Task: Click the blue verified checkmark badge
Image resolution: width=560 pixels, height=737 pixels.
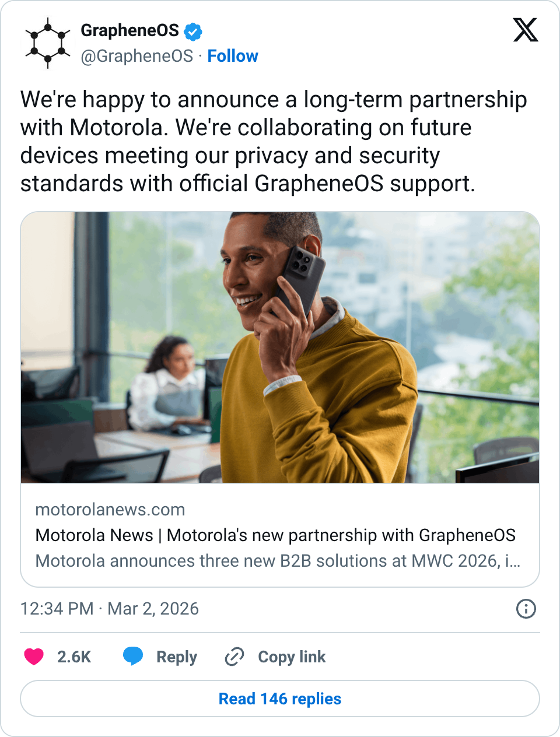Action: pos(193,31)
